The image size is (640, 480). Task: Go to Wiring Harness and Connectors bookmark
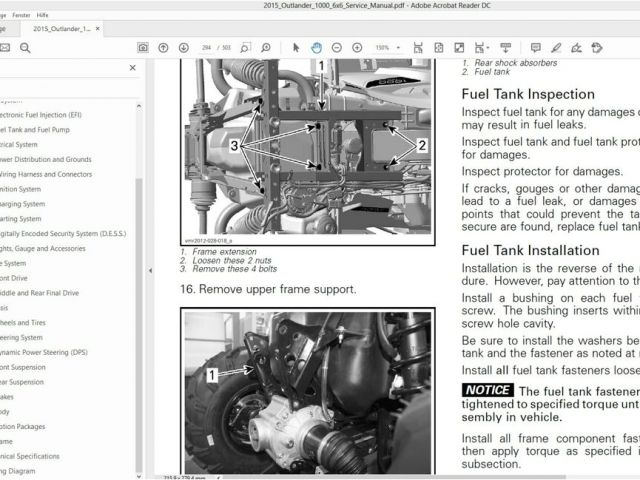click(x=44, y=173)
